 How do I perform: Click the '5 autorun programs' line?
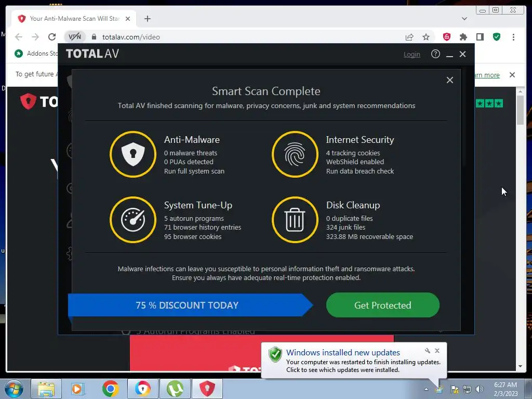[194, 219]
